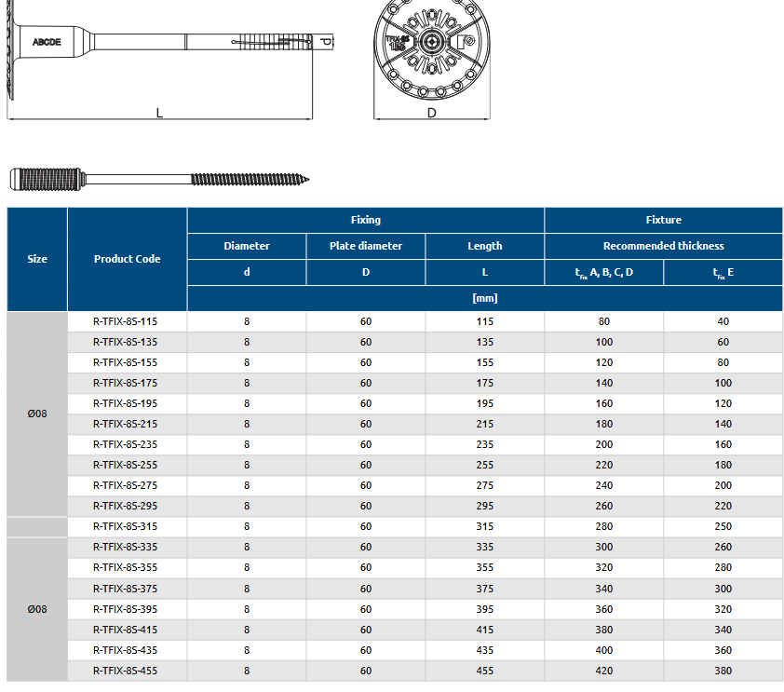
Task: Select product code R-TFIX-8S-435
Action: pyautogui.click(x=125, y=650)
